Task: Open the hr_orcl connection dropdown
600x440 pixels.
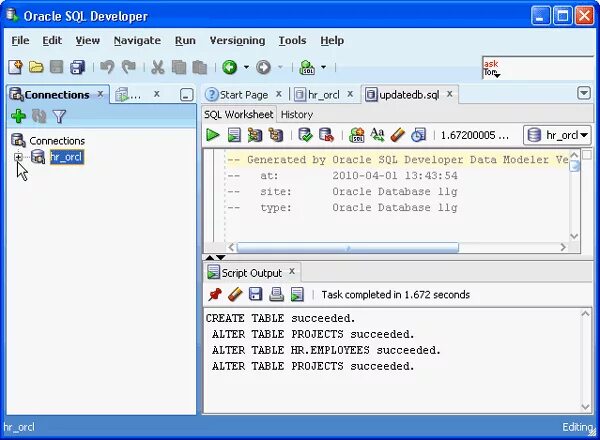Action: point(557,135)
